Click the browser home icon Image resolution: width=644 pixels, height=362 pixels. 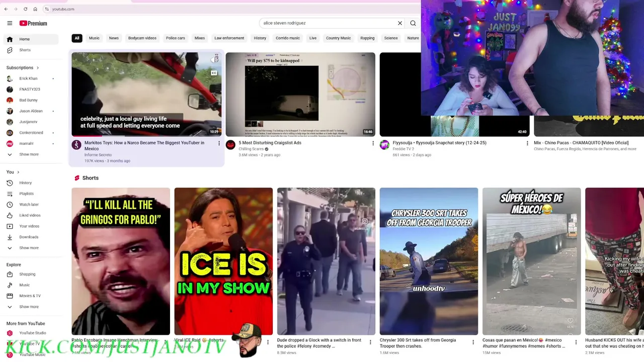(35, 9)
